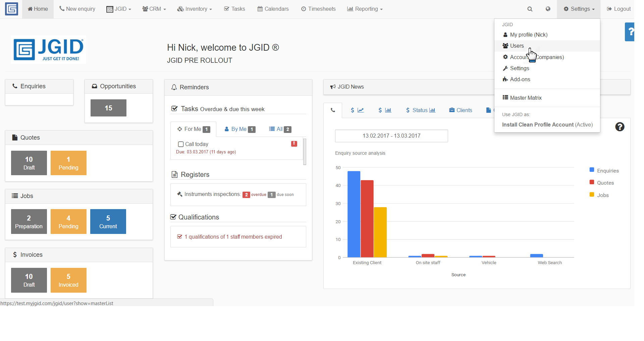Open the blue help question tab
The width and height of the screenshot is (644, 341).
point(630,32)
